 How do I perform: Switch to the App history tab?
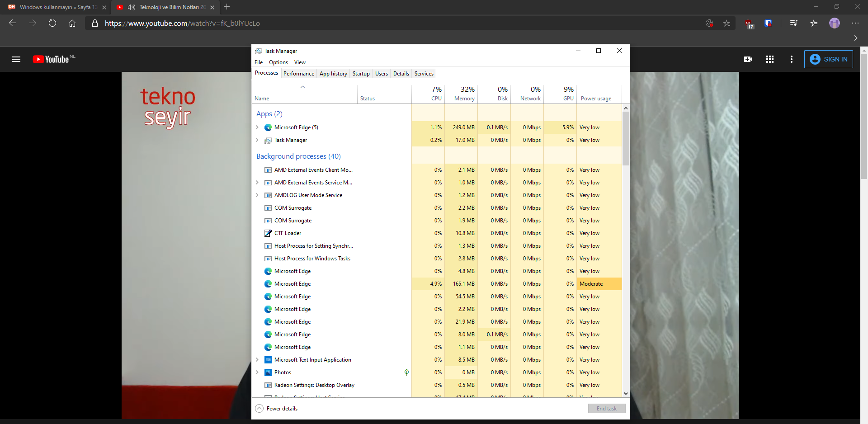point(333,74)
